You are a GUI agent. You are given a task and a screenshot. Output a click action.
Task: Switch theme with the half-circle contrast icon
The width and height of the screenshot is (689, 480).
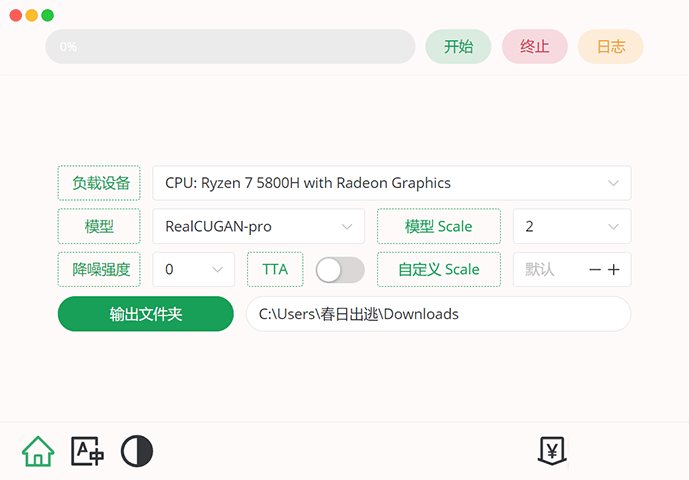137,451
